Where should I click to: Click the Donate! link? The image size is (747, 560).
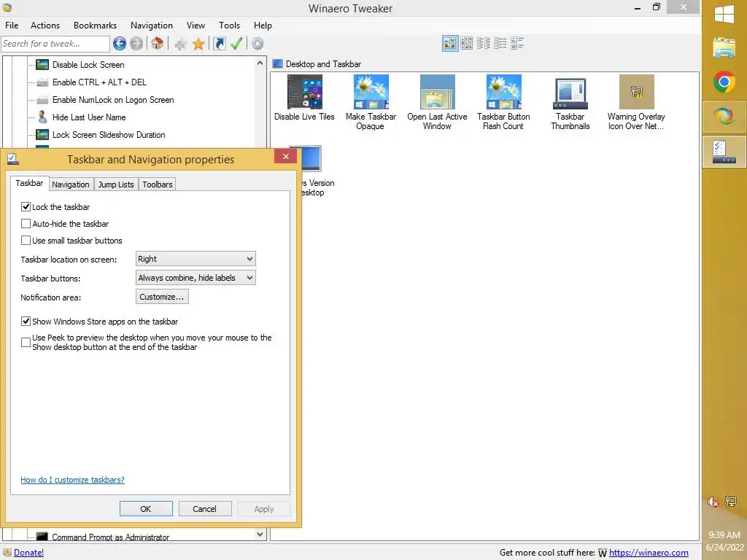(28, 553)
